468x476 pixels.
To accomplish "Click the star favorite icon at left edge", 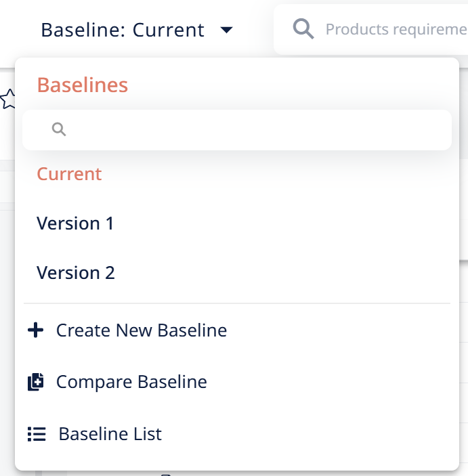I will [x=7, y=99].
